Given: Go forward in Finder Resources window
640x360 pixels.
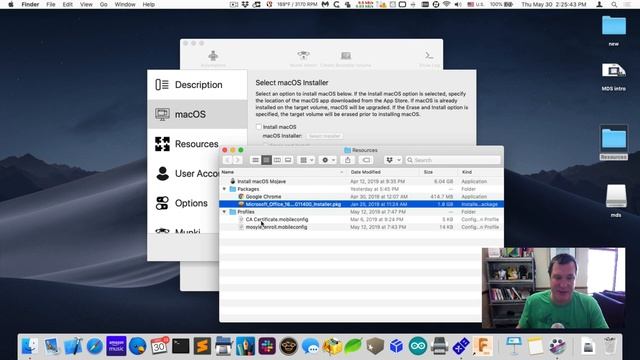Looking at the screenshot, I should pyautogui.click(x=237, y=160).
